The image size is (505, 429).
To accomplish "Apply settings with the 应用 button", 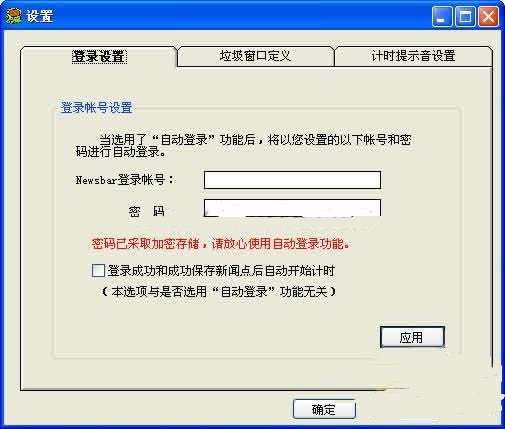I will (412, 337).
